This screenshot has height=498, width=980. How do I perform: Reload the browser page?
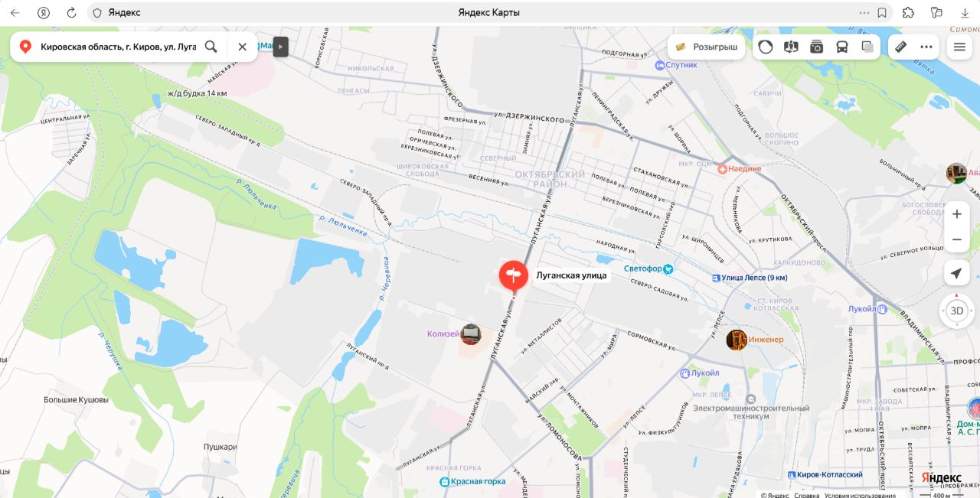click(71, 12)
